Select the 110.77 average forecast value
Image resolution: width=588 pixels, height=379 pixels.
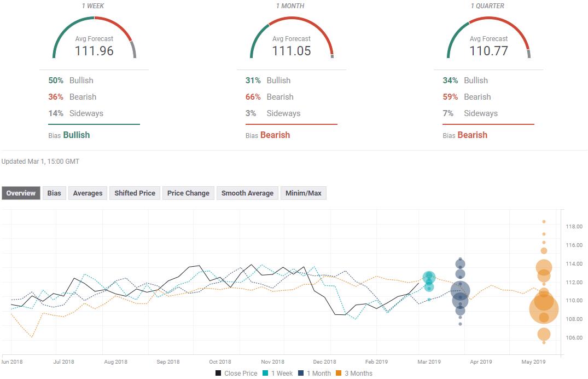(x=488, y=51)
